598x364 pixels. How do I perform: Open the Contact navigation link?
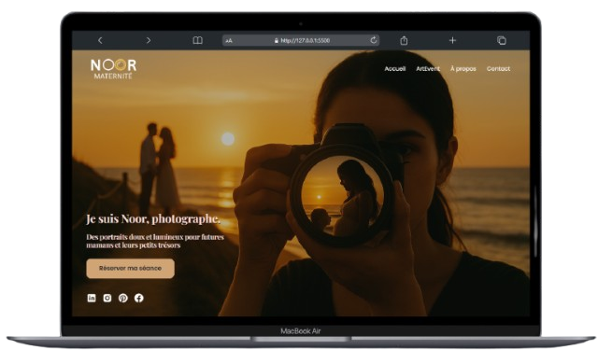pyautogui.click(x=498, y=69)
